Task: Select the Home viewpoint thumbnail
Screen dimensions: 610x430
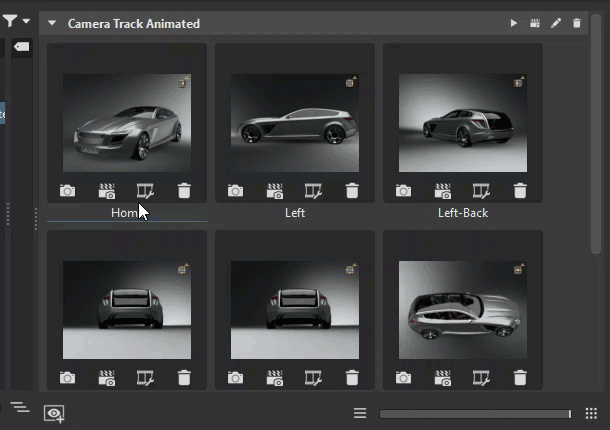Action: tap(127, 123)
